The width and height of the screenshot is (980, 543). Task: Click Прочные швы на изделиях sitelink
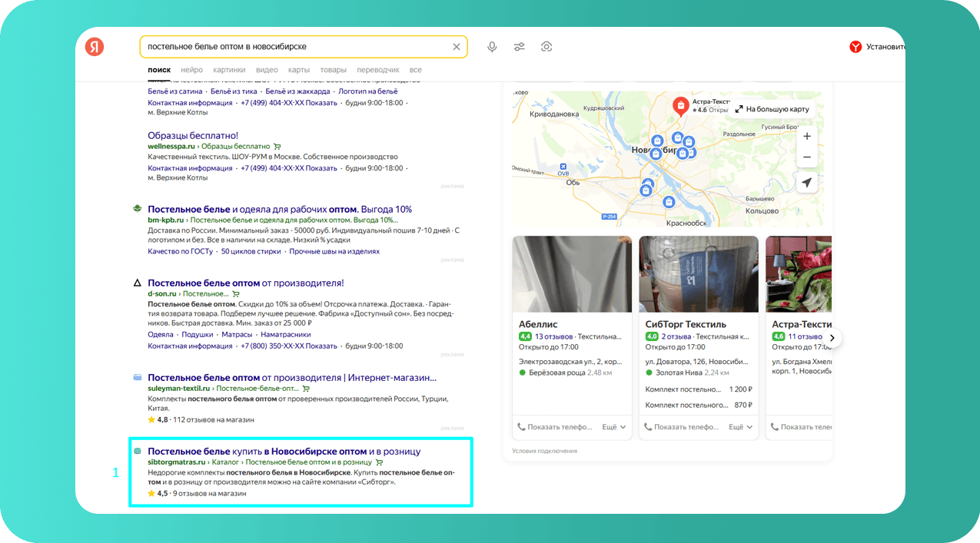point(334,251)
